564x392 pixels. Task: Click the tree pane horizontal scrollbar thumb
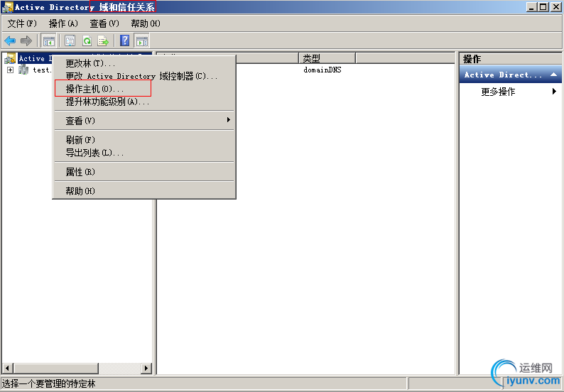(x=55, y=368)
